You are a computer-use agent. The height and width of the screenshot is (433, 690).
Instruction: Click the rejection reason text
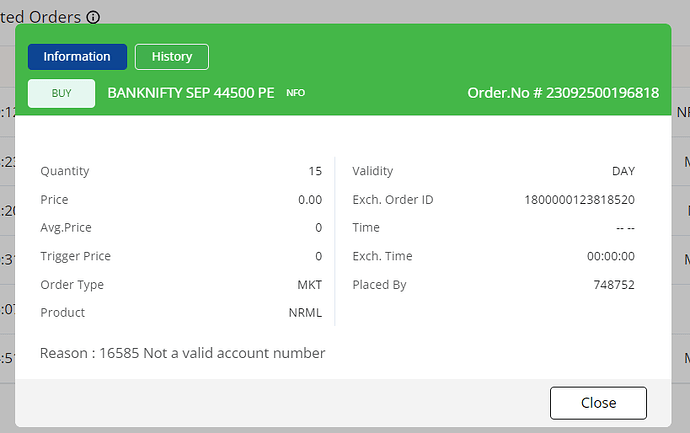(183, 353)
